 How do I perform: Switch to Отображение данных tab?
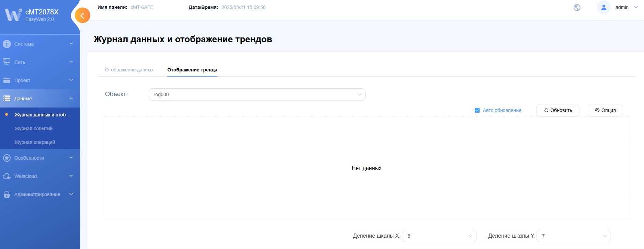tap(129, 70)
